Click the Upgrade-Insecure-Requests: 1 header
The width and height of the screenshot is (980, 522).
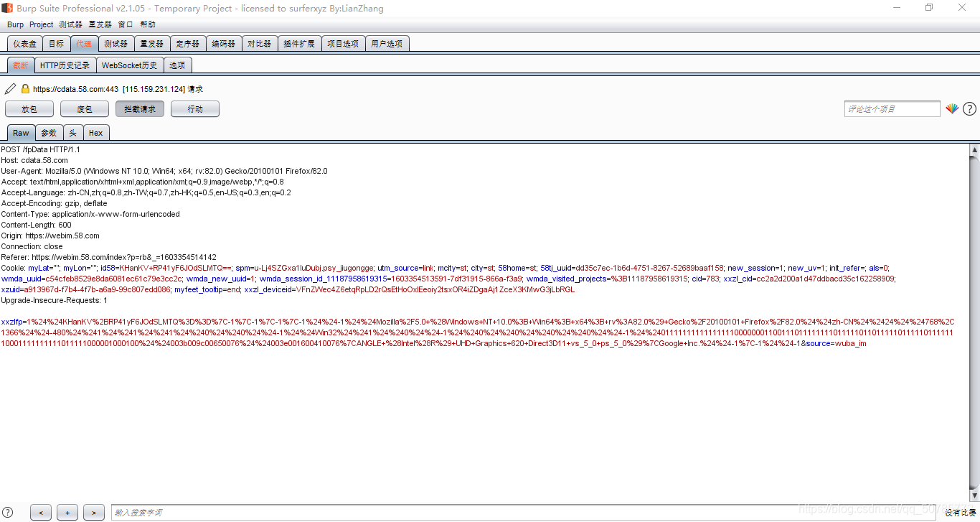pyautogui.click(x=55, y=300)
